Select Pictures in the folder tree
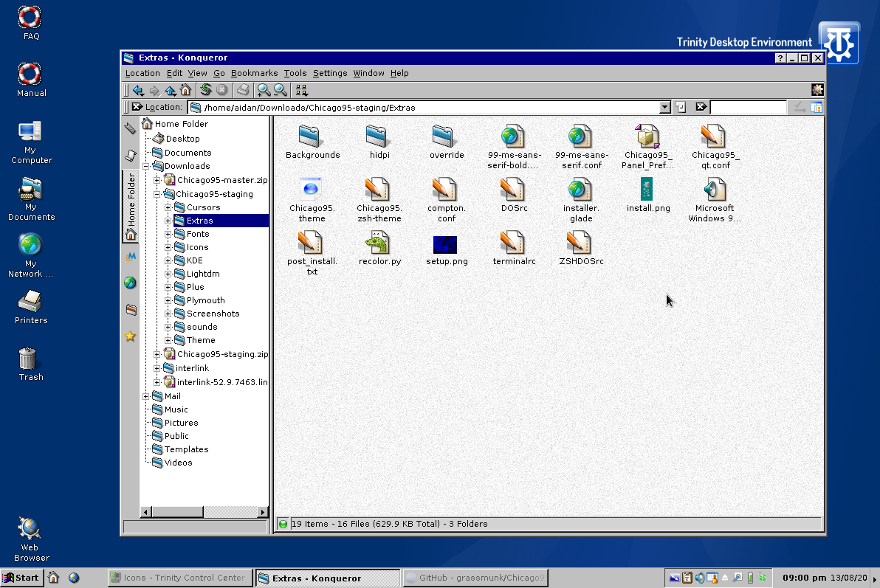 (175, 423)
